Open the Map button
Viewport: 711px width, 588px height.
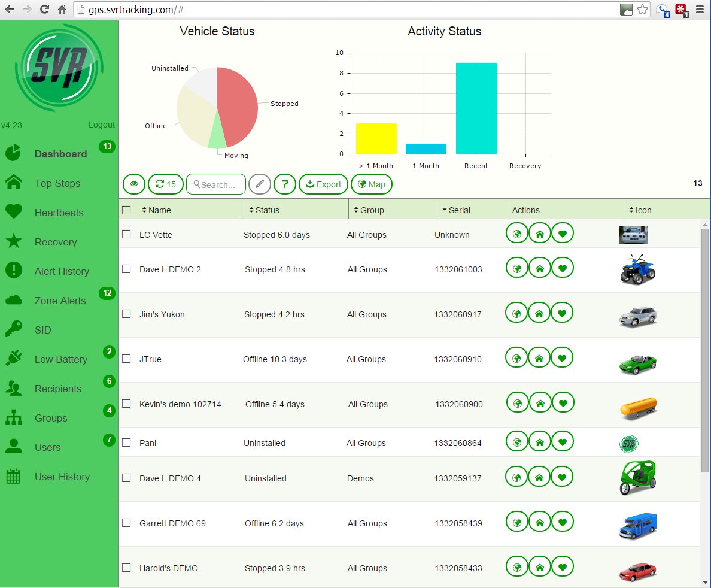point(372,184)
